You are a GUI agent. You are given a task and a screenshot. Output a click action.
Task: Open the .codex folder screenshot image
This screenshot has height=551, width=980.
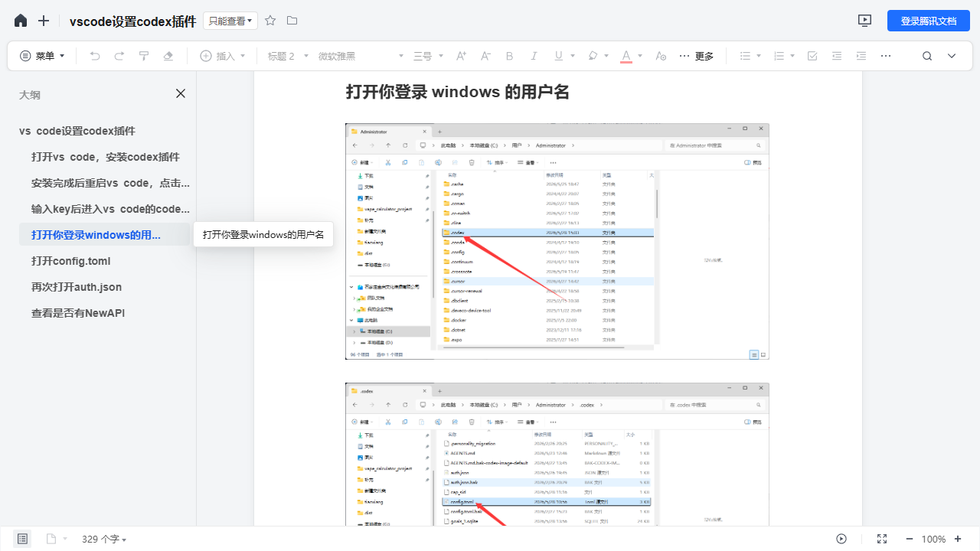coord(557,454)
